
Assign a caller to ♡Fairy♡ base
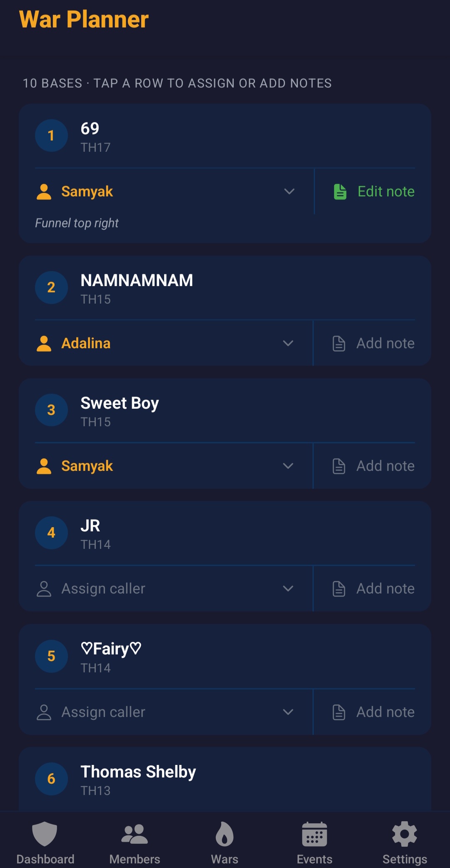click(103, 712)
